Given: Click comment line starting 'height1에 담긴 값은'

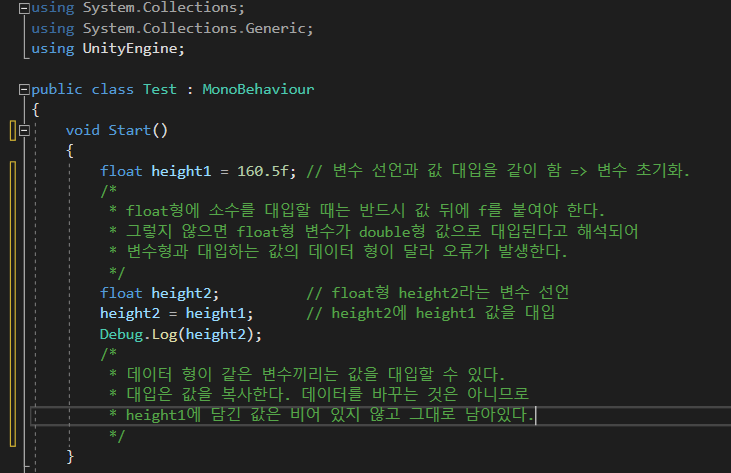Looking at the screenshot, I should point(330,415).
